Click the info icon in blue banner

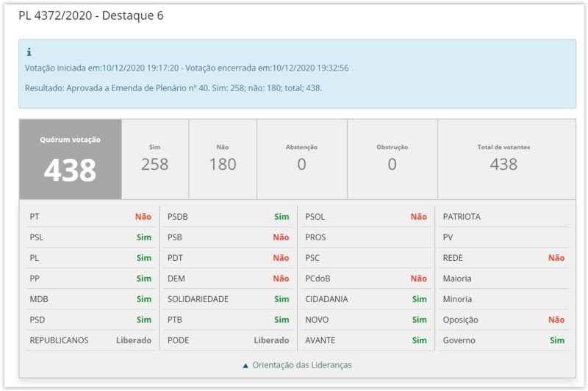(29, 52)
